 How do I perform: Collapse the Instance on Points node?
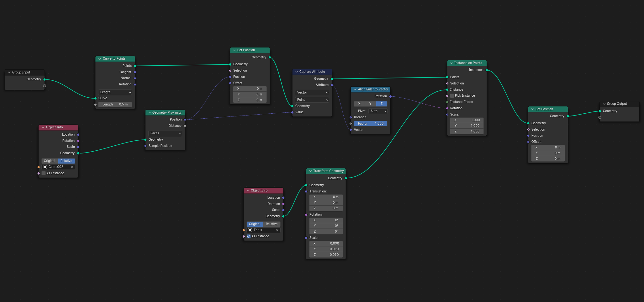(x=451, y=63)
